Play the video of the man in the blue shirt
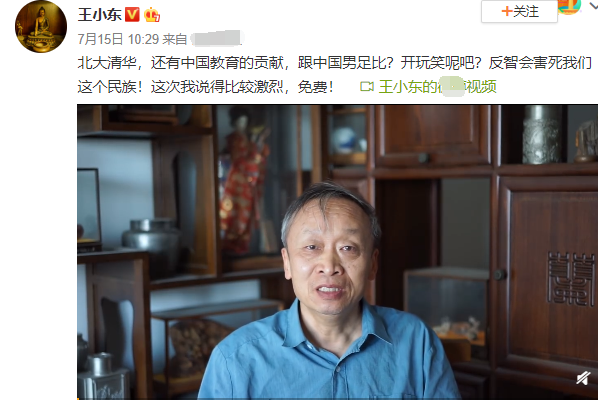 (x=338, y=252)
